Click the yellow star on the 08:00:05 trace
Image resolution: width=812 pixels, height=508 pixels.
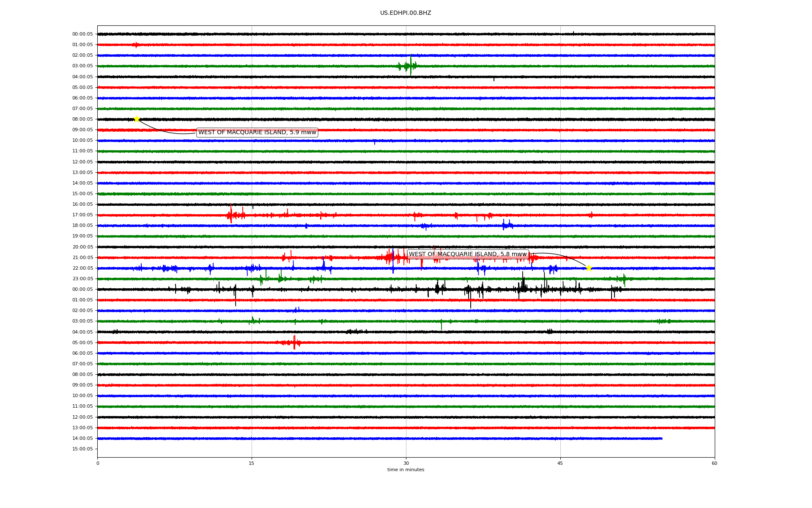coord(137,119)
